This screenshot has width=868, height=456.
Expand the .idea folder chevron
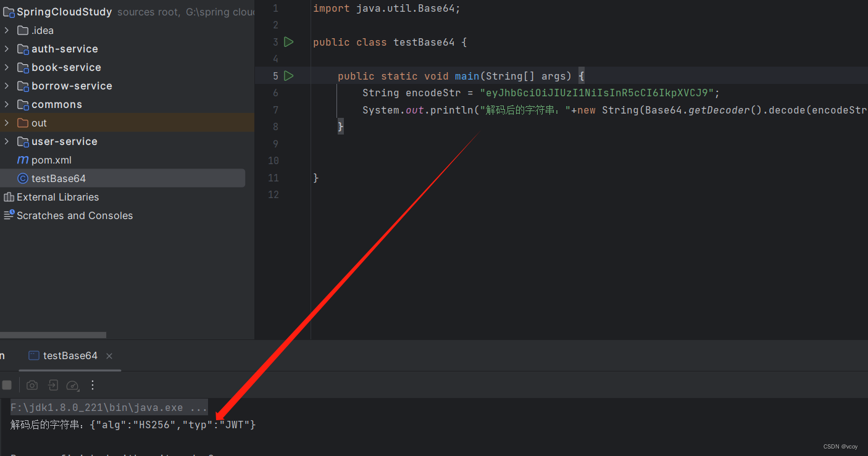click(x=7, y=30)
